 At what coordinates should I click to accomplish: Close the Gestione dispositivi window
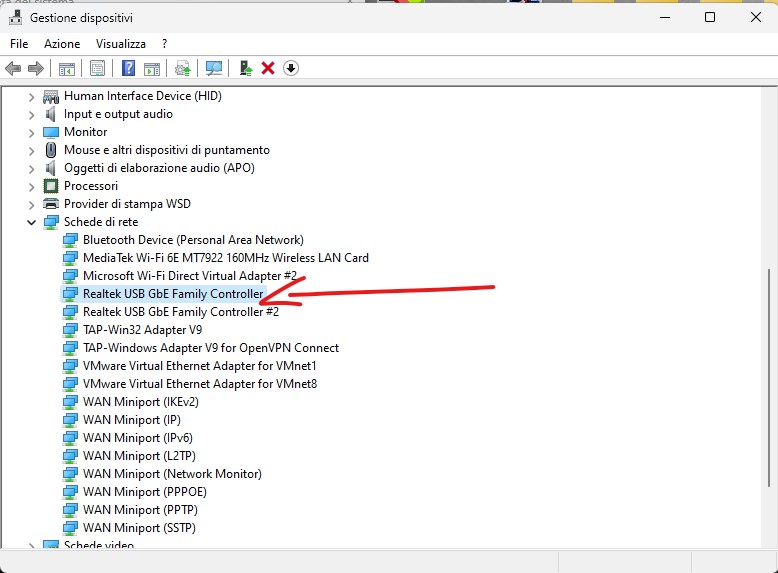(756, 17)
